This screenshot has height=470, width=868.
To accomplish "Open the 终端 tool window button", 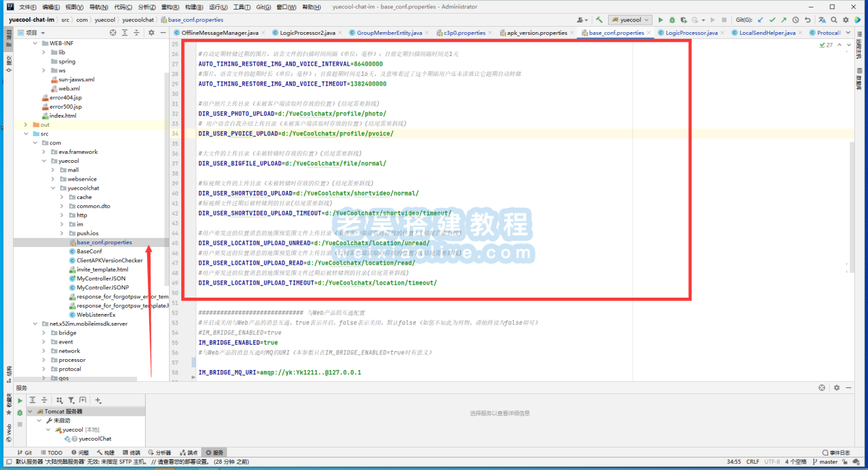I will pos(135,453).
